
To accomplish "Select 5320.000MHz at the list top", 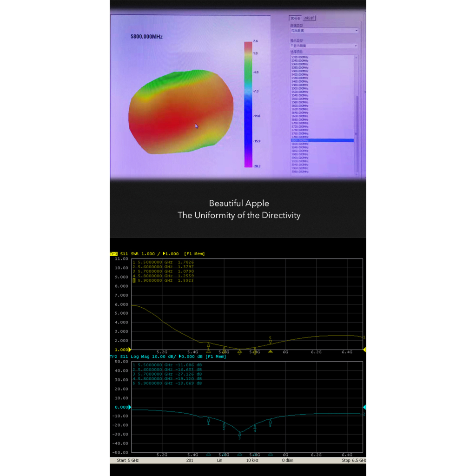I will click(300, 57).
